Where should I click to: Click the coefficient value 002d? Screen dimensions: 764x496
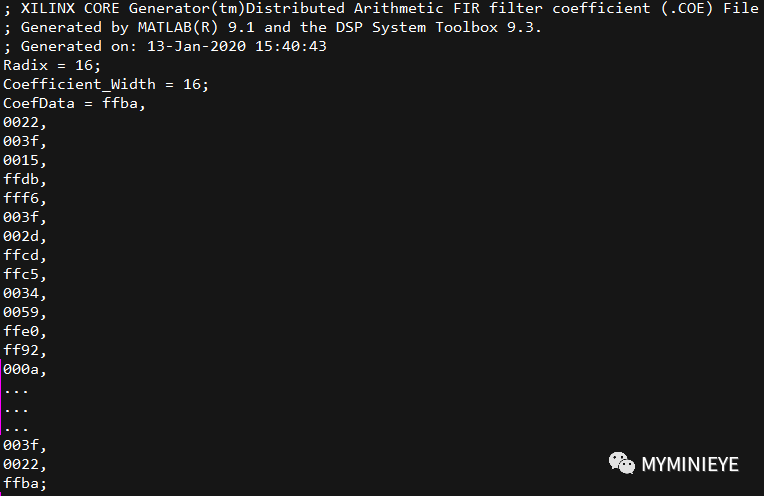[24, 236]
